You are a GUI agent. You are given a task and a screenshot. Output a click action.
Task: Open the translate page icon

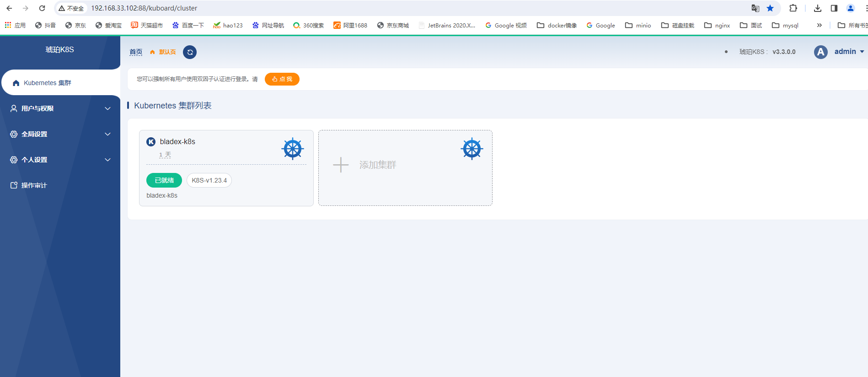pyautogui.click(x=755, y=8)
